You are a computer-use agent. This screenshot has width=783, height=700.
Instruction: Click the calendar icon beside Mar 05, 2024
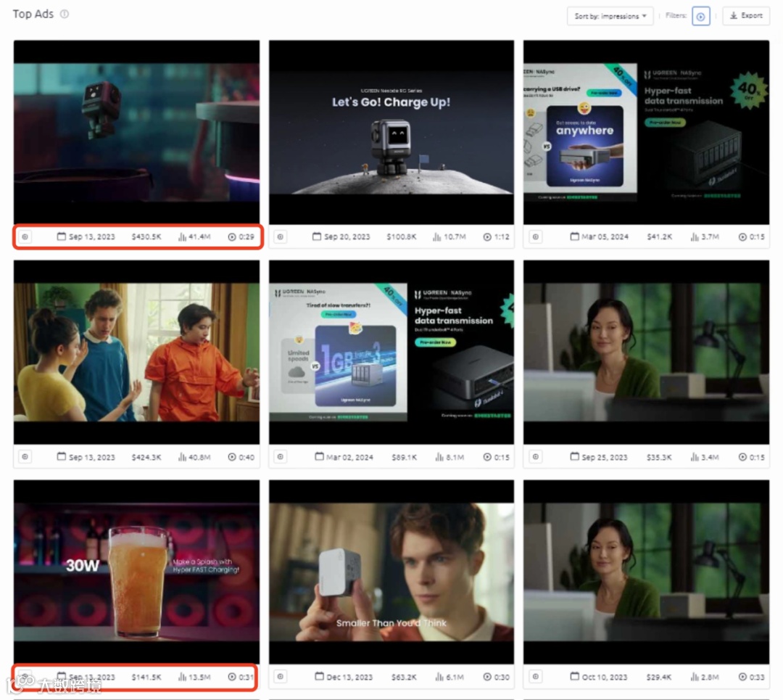point(575,236)
